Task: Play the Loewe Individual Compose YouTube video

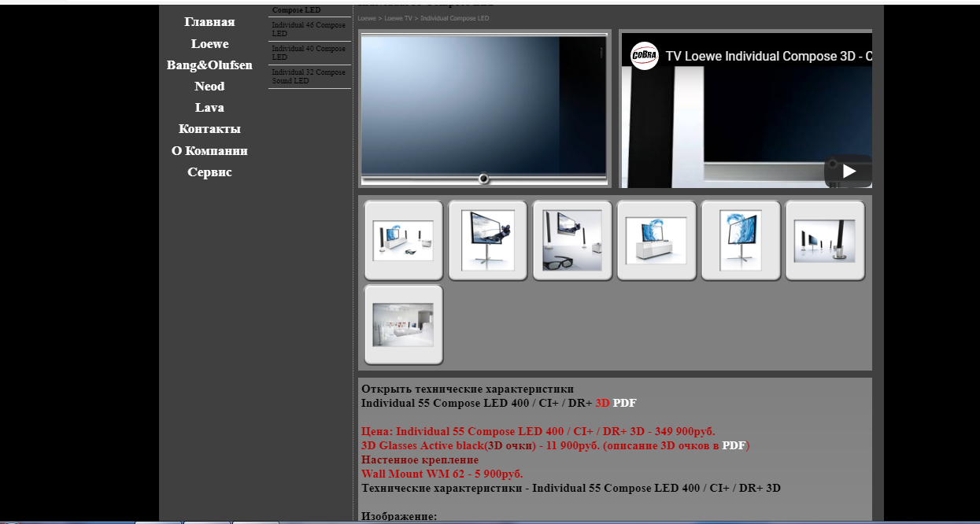Action: pyautogui.click(x=849, y=171)
